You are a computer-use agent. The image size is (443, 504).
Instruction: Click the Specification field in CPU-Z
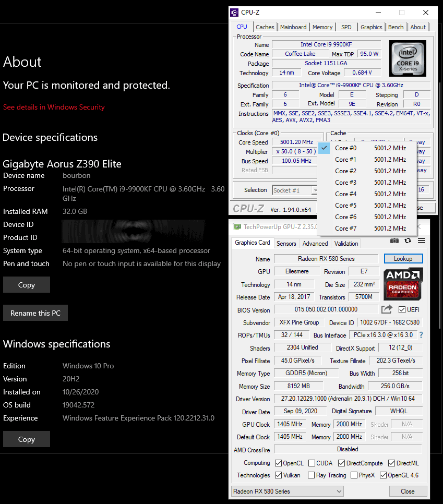click(351, 85)
